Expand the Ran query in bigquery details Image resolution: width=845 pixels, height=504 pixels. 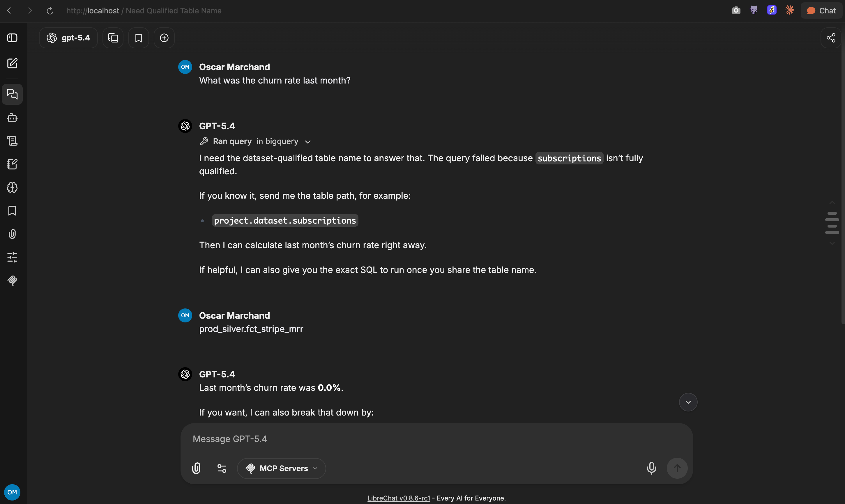coord(255,141)
